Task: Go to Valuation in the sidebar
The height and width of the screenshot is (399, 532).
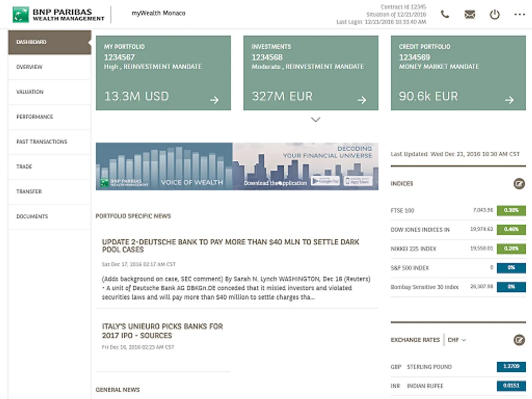Action: click(x=49, y=92)
